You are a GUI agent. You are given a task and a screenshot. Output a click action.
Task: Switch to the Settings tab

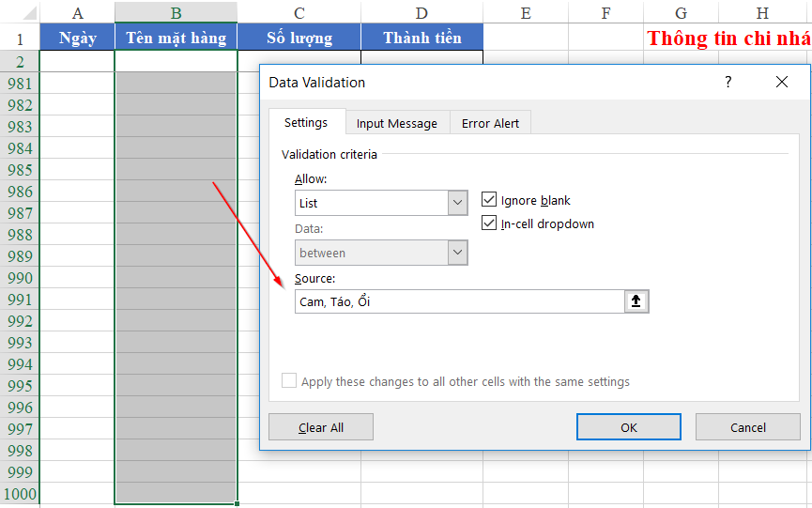[306, 123]
